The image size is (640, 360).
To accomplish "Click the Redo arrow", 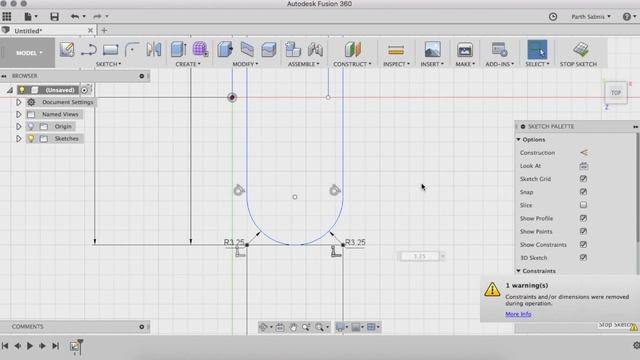I will (x=97, y=16).
